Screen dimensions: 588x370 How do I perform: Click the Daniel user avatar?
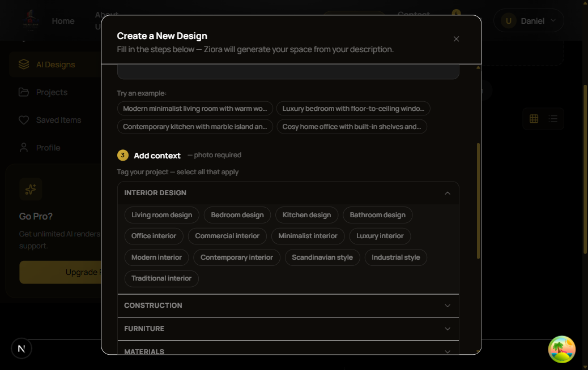[x=509, y=21]
